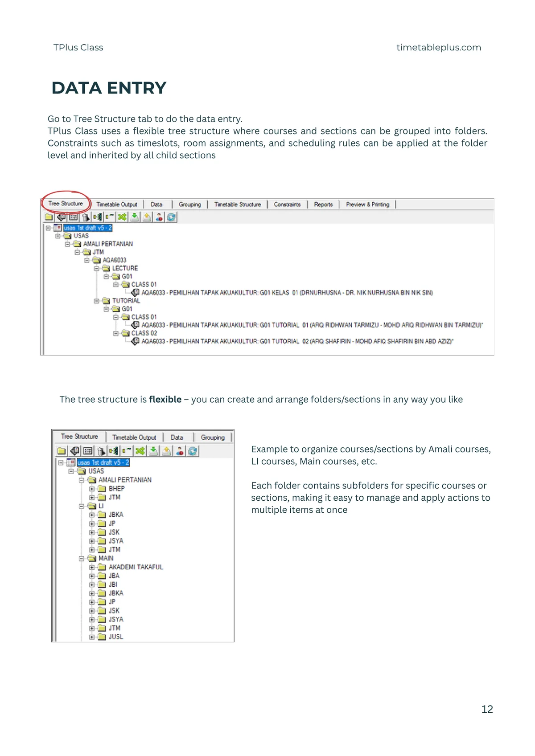Select the LECTURE folder label

point(125,268)
